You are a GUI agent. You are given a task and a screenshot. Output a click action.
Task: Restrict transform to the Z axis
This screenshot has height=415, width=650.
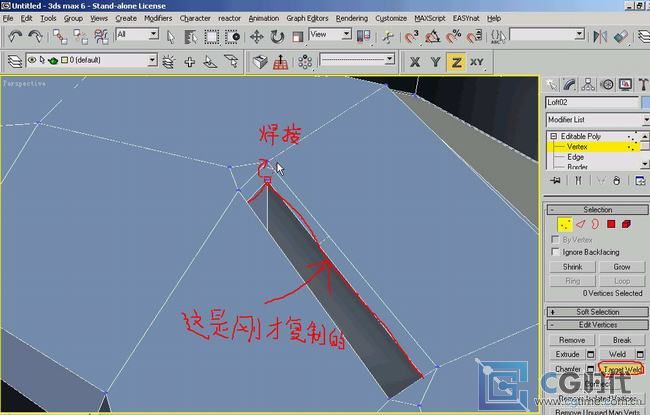456,62
